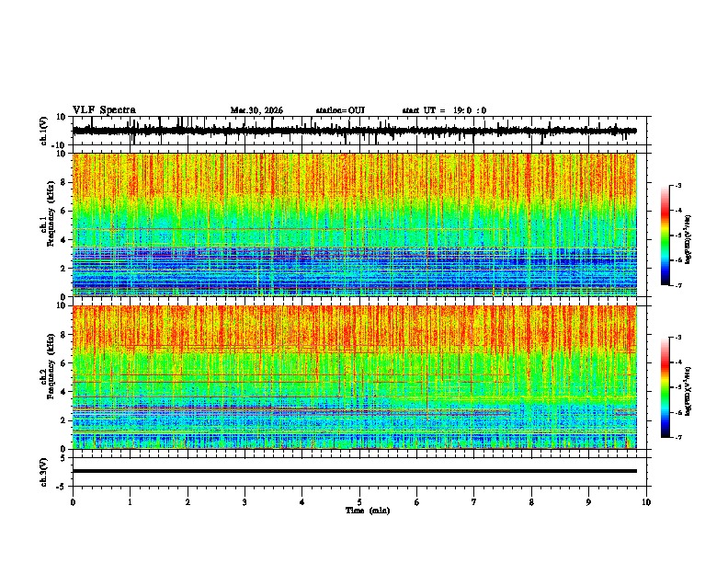Screen dimensions: 728x563
Task: Click the '8' tick on ch.2 frequency axis
Action: (x=63, y=335)
